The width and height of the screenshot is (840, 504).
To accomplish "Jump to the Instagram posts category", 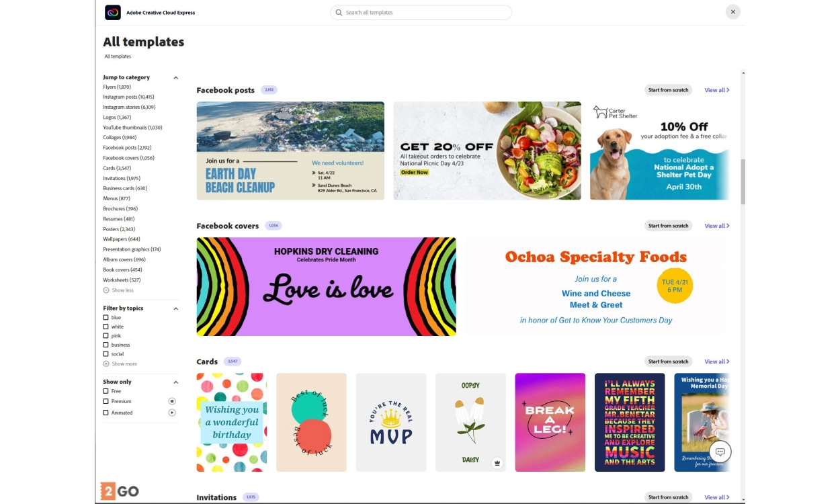I will (128, 97).
